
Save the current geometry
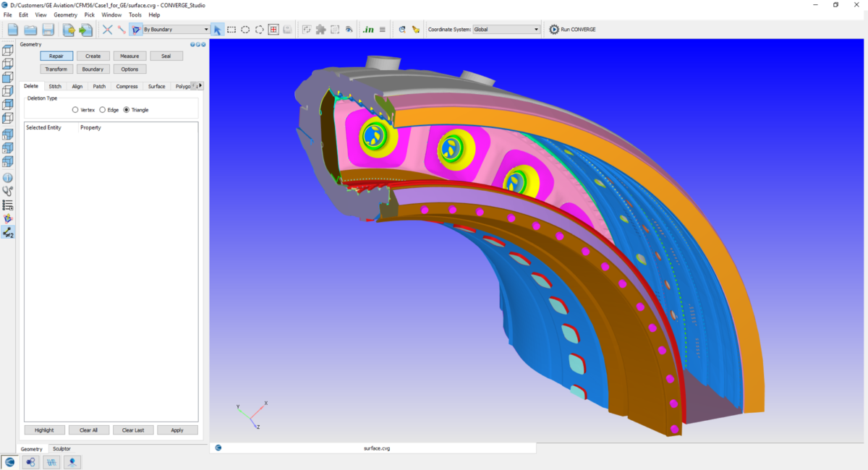tap(48, 29)
